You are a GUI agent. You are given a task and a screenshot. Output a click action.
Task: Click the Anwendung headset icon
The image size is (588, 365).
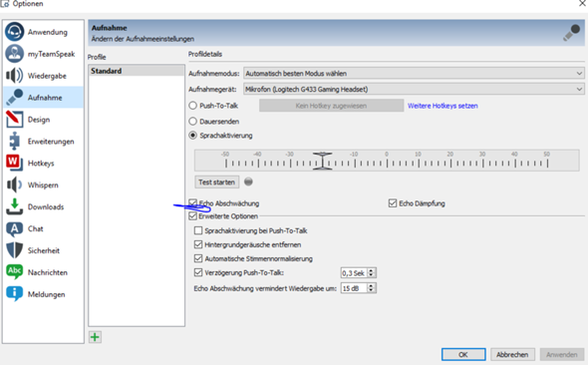point(15,32)
